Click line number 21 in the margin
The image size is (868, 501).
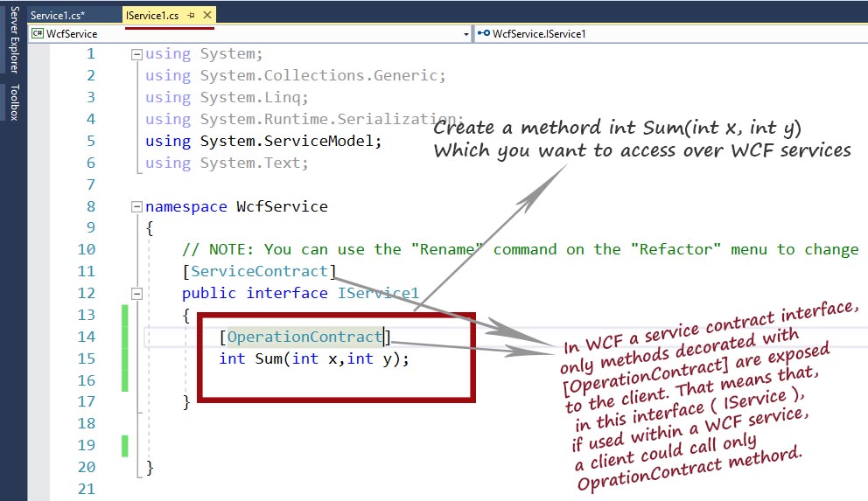(x=87, y=489)
